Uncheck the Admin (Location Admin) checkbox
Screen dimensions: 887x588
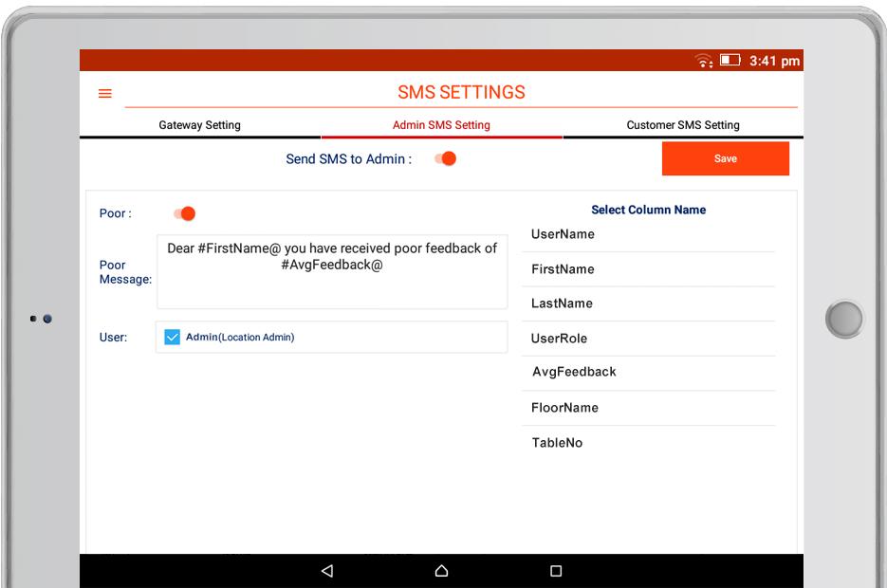[x=173, y=337]
